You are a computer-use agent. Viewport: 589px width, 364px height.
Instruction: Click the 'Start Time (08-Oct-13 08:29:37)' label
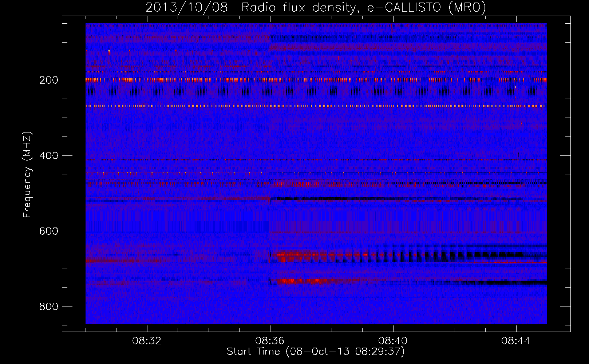[316, 352]
